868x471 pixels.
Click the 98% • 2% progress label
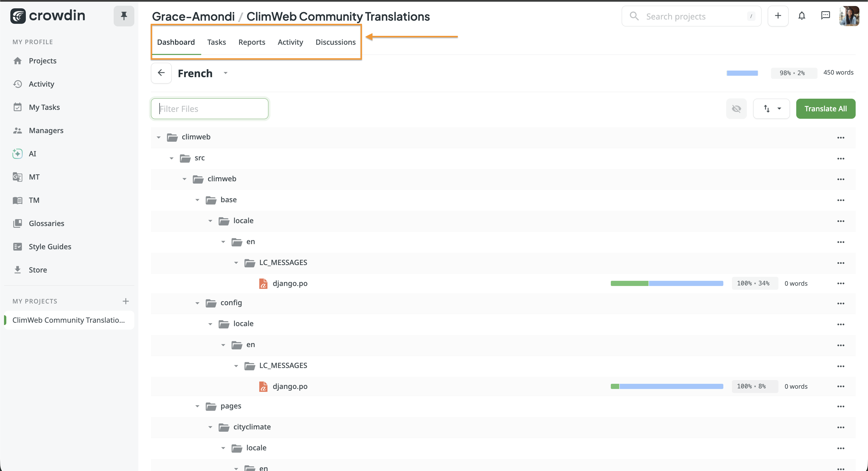[x=794, y=73]
